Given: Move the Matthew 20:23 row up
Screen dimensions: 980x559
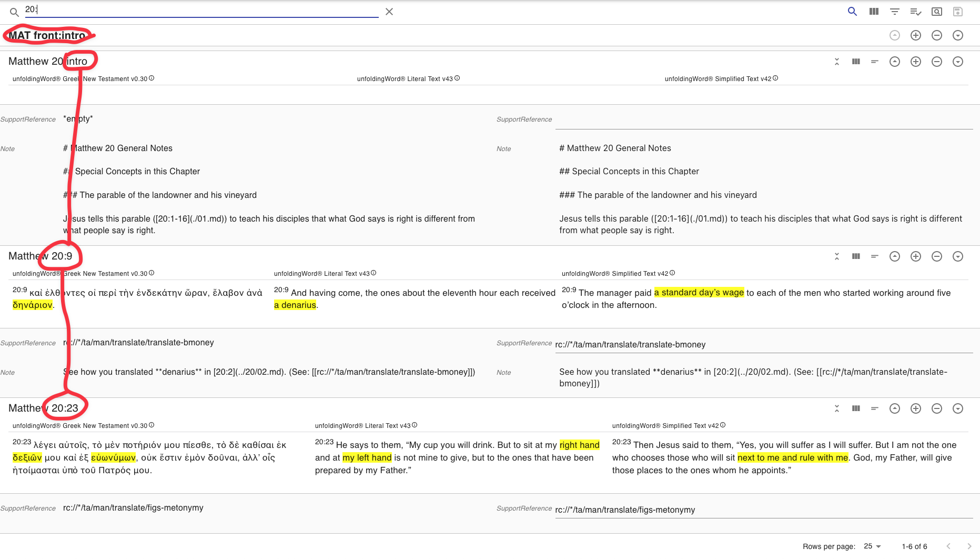Looking at the screenshot, I should click(895, 408).
